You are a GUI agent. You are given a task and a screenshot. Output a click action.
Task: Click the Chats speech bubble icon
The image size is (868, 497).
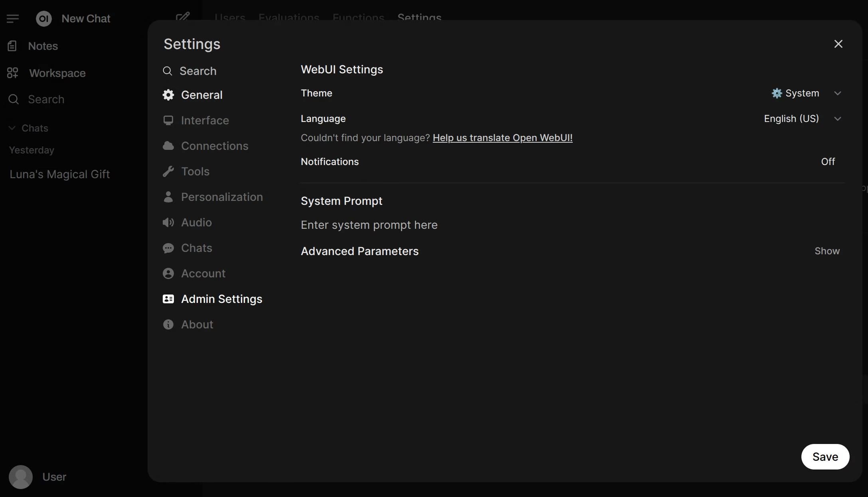[168, 248]
